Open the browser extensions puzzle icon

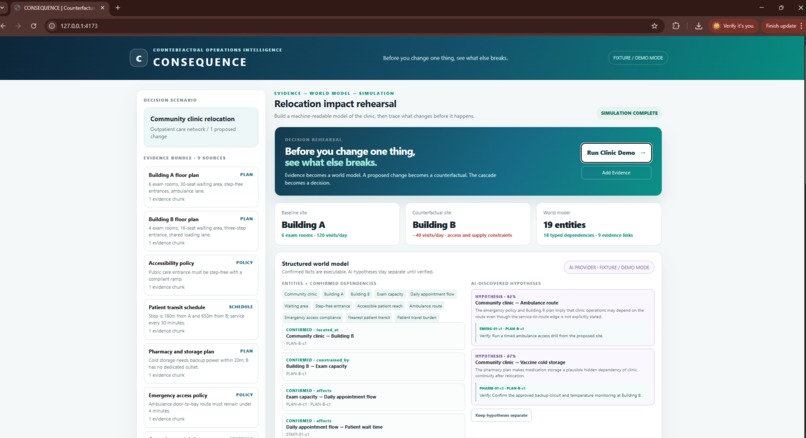coord(676,26)
